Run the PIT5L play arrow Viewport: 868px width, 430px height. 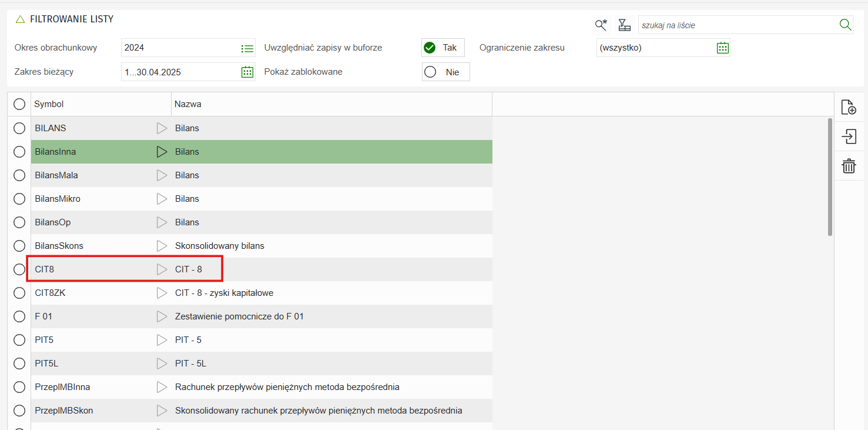pos(162,364)
